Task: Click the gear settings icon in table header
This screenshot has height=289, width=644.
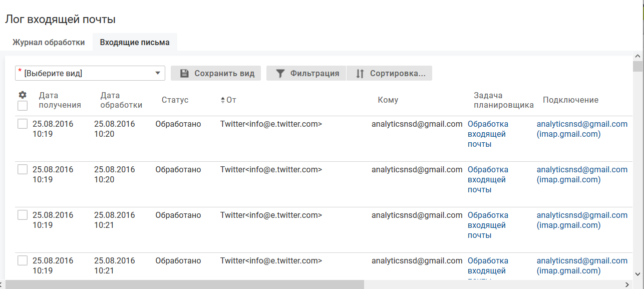Action: [x=22, y=95]
